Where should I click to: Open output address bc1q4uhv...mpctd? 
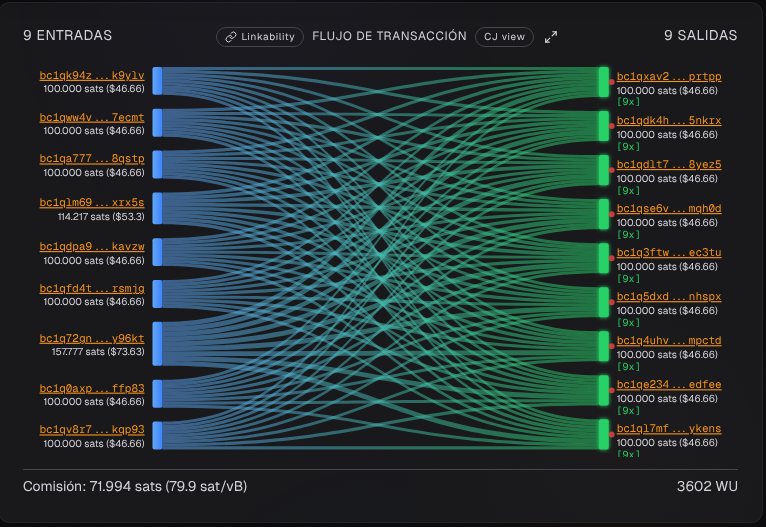point(669,340)
